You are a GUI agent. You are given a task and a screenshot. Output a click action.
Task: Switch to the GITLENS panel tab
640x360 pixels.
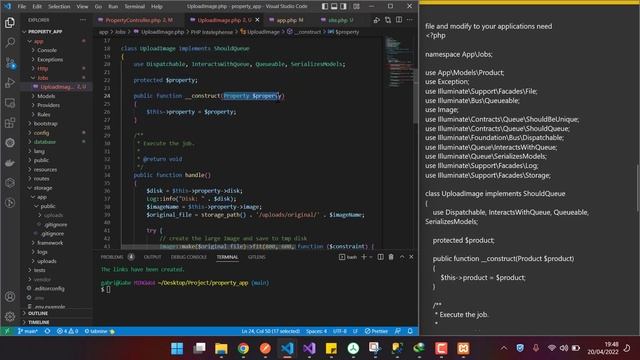tap(257, 257)
